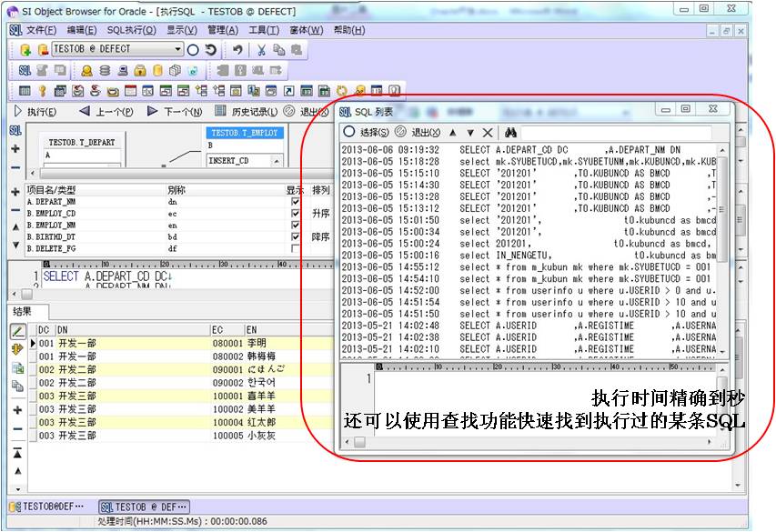Screen dimensions: 776x532
Task: Uncheck the 显示 checkbox for A.DEPART_NM
Action: (x=294, y=201)
